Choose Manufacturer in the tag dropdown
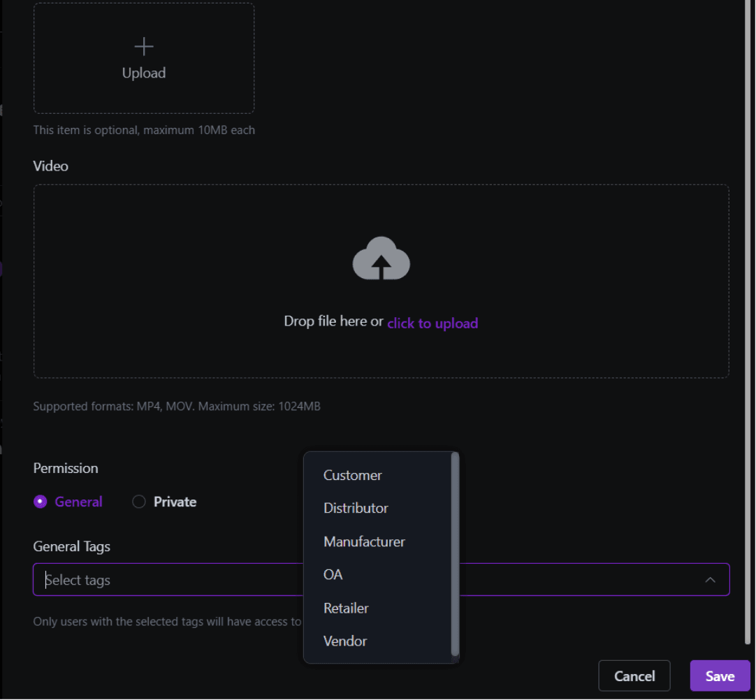Screen dimensions: 756x700 point(364,541)
